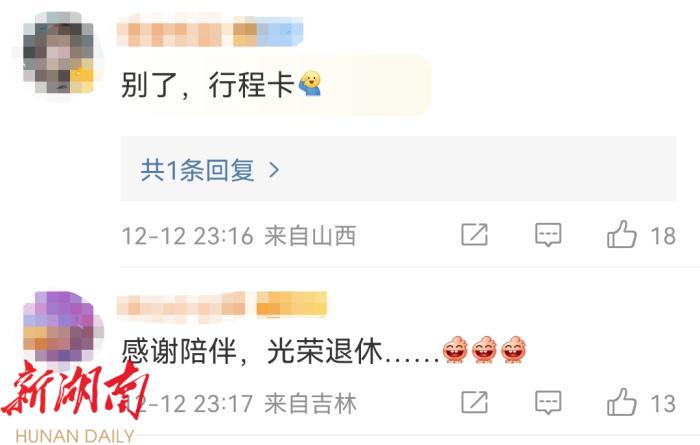
Task: Expand the 共1条回复 replies
Action: [x=398, y=169]
